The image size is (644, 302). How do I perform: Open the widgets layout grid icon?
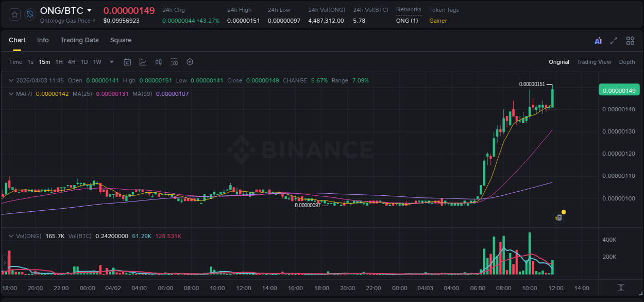[630, 40]
